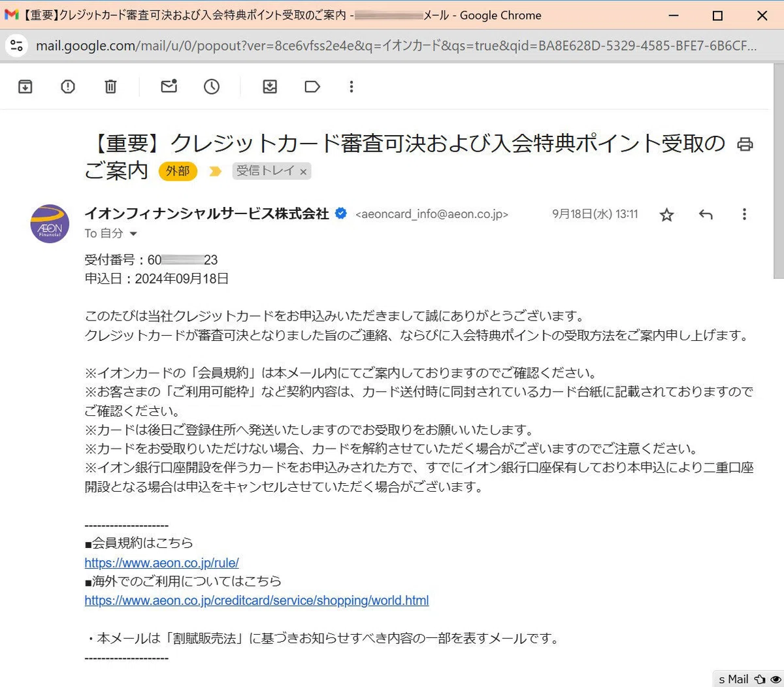Click the Gmail icon in title bar
Image resolution: width=784 pixels, height=687 pixels.
11,15
